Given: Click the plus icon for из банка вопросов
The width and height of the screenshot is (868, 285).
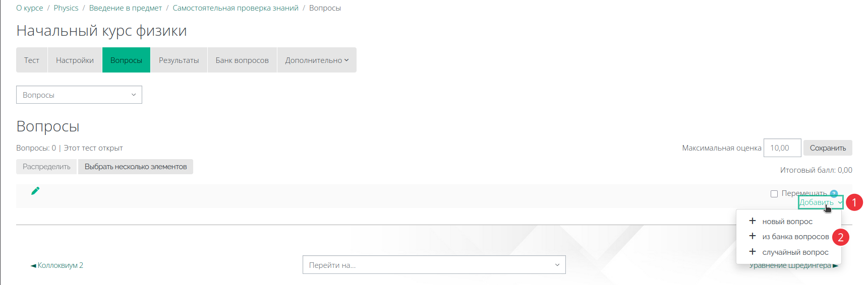Looking at the screenshot, I should (753, 236).
